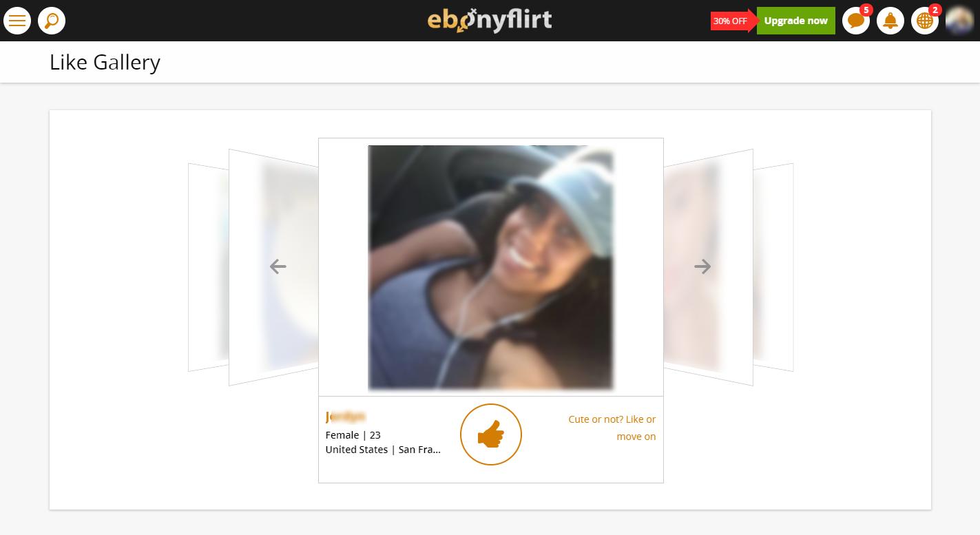Go to next profile with right arrow
The width and height of the screenshot is (980, 535).
point(702,266)
